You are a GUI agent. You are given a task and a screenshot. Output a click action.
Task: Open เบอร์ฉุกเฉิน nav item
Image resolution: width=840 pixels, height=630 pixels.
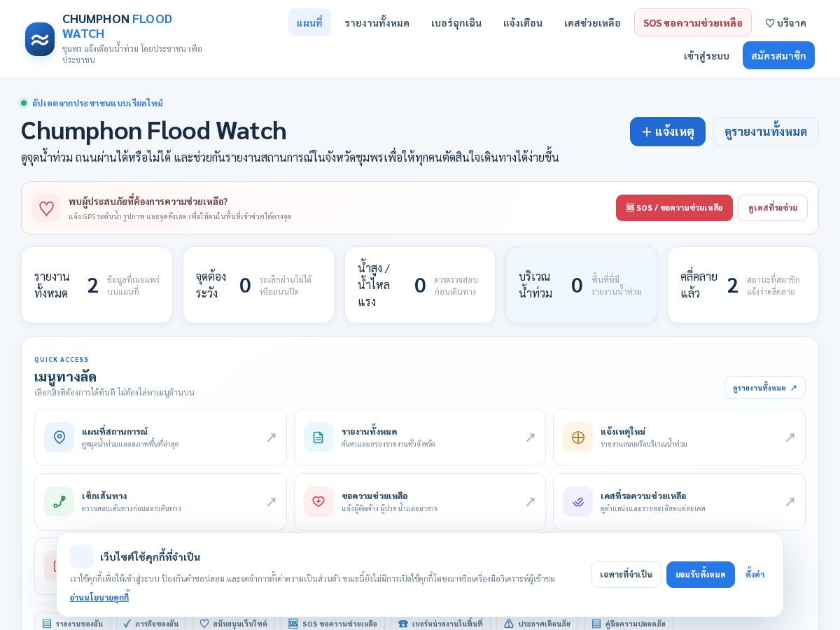(x=456, y=22)
